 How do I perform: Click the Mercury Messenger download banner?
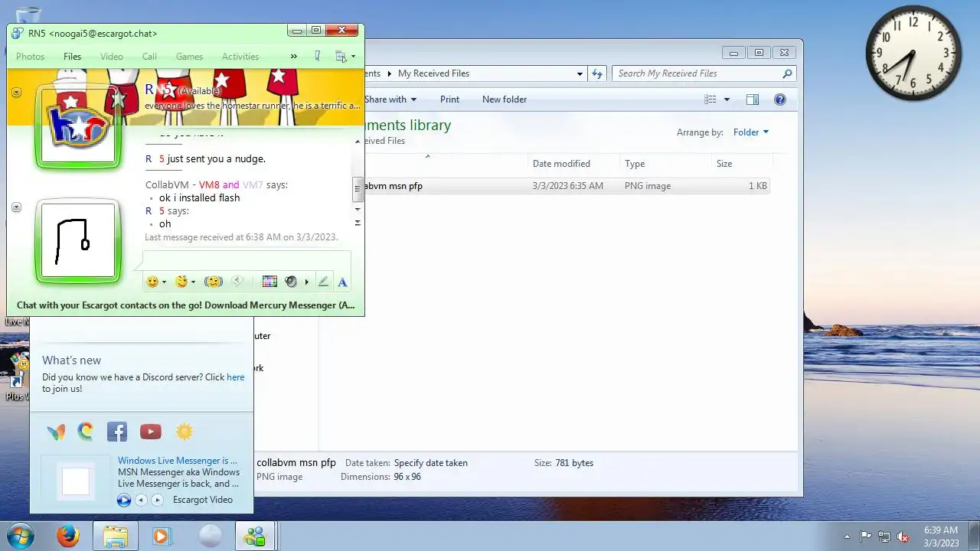(186, 305)
